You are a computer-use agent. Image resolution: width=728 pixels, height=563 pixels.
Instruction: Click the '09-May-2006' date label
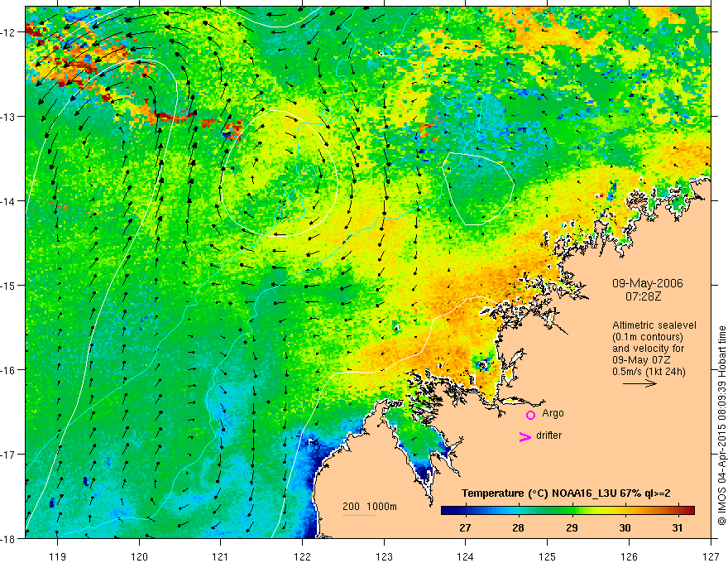647,283
